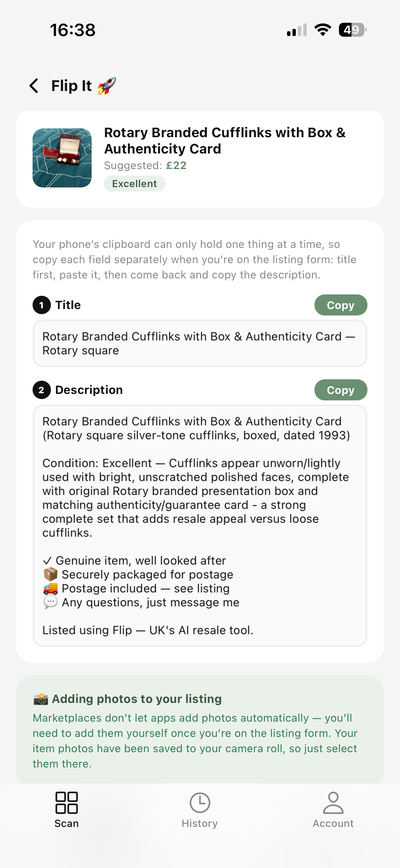Open the History clock icon
The height and width of the screenshot is (868, 400).
tap(200, 803)
